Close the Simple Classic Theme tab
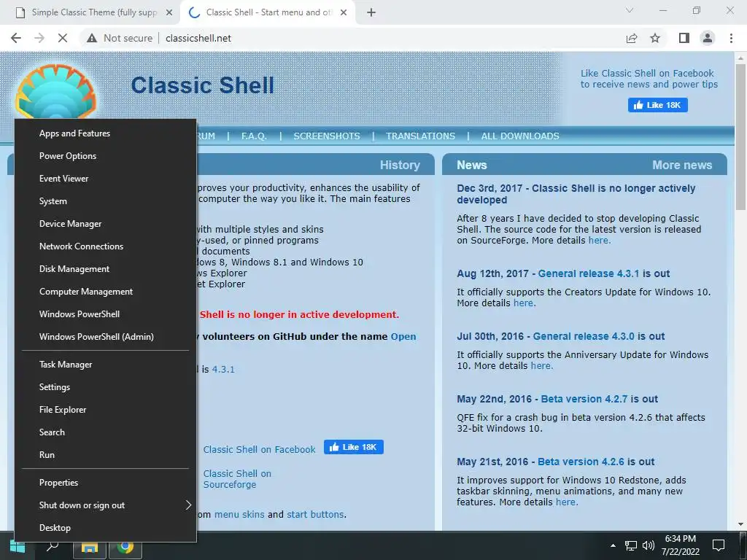The width and height of the screenshot is (747, 560). tap(169, 12)
